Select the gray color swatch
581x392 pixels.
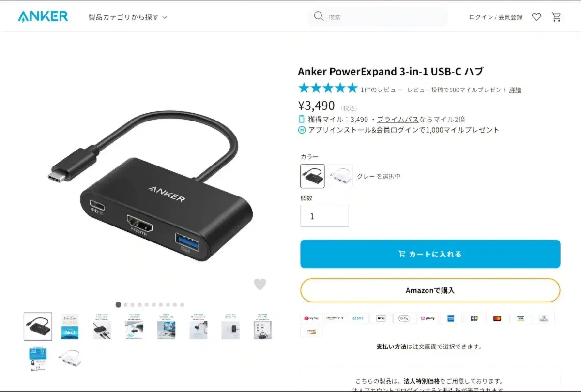pyautogui.click(x=312, y=176)
